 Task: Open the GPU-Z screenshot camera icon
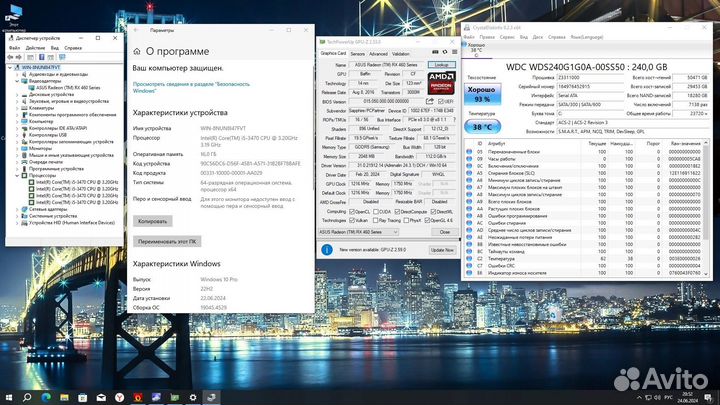click(x=435, y=52)
